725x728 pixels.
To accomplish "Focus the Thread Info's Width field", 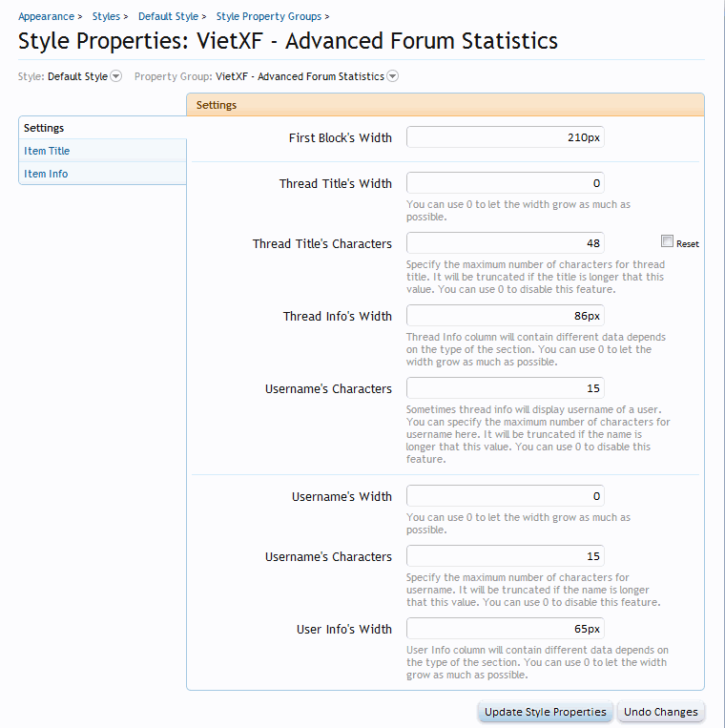I will click(506, 316).
